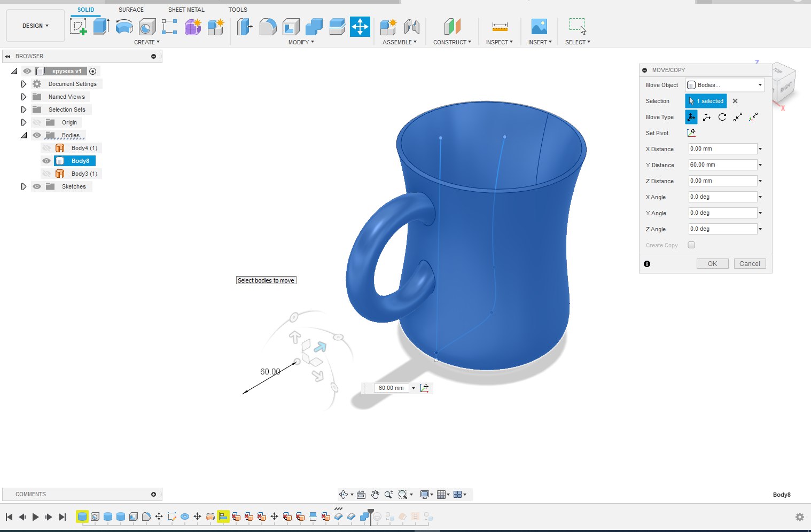Viewport: 811px width, 532px height.
Task: Open the Move Object dropdown
Action: (724, 85)
